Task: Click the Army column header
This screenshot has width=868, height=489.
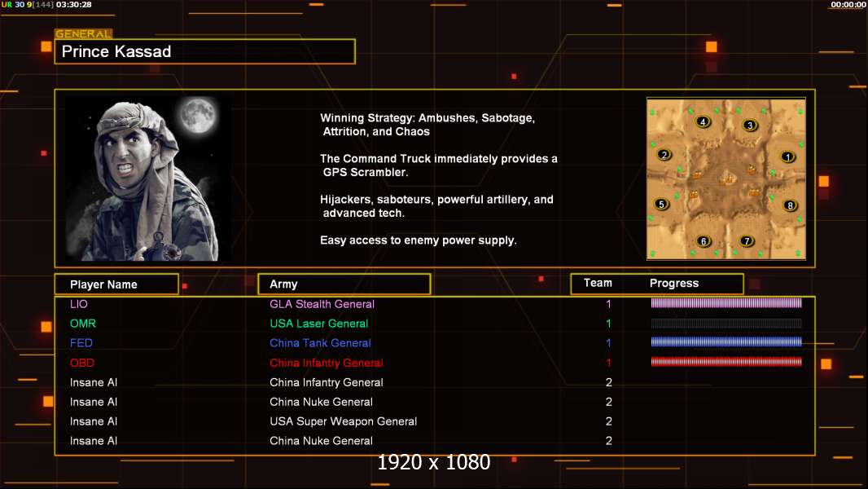Action: point(344,284)
